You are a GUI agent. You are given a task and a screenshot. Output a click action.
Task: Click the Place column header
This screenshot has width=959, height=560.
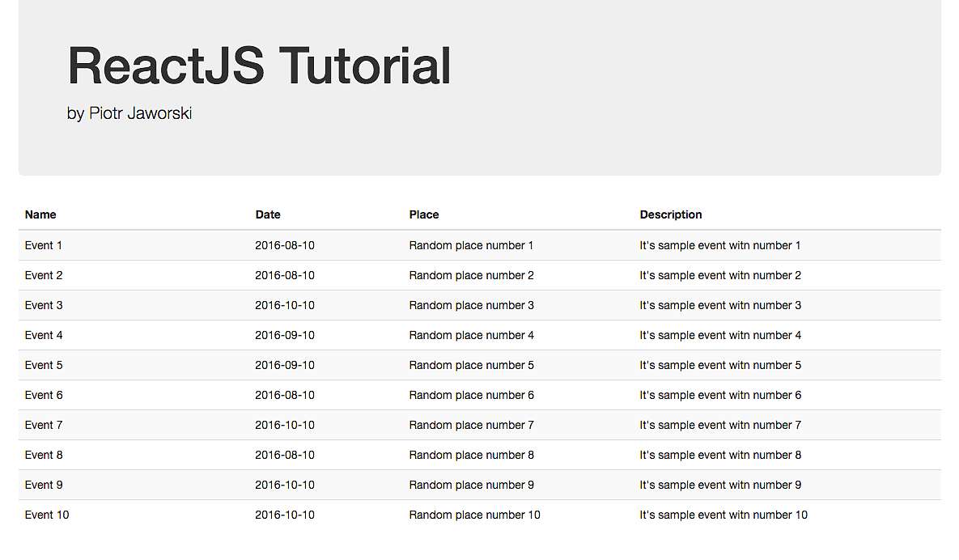click(424, 214)
